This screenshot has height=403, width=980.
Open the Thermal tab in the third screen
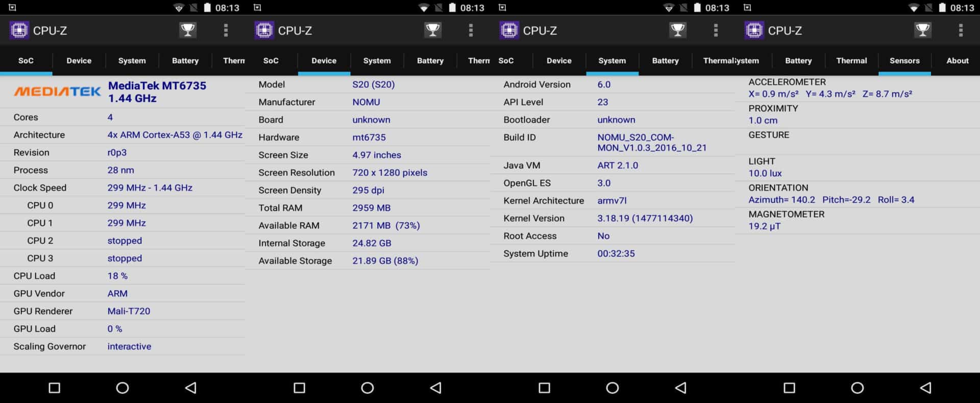[x=714, y=60]
